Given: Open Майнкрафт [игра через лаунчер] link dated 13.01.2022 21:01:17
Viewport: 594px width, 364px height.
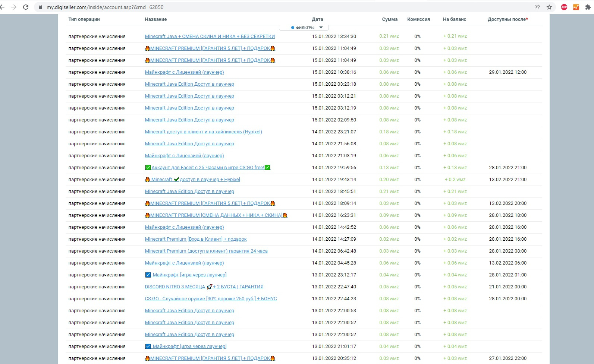Looking at the screenshot, I should point(186,346).
